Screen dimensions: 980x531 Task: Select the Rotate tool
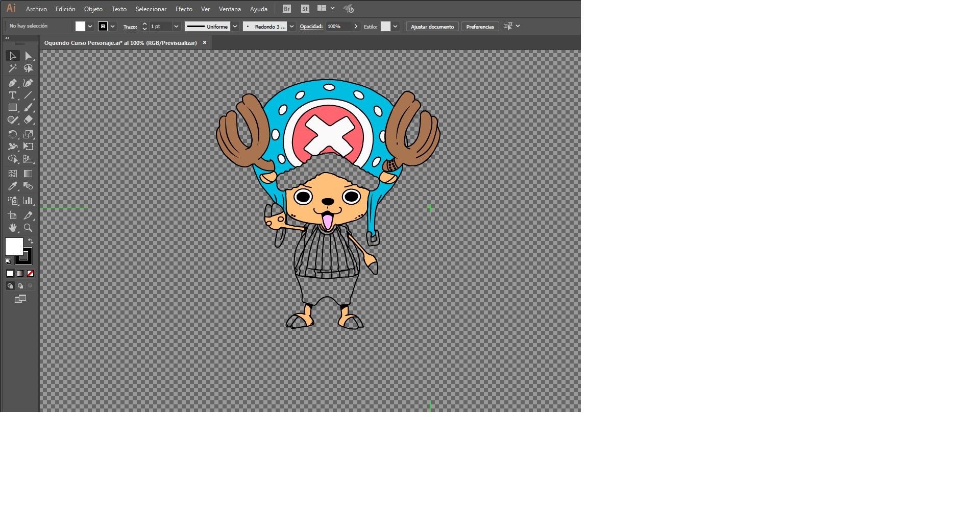pyautogui.click(x=13, y=134)
